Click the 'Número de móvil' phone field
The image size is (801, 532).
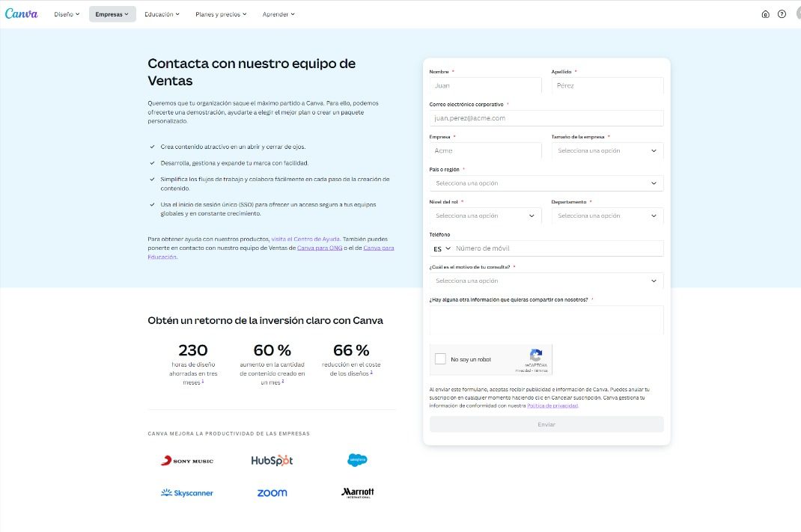click(x=558, y=248)
